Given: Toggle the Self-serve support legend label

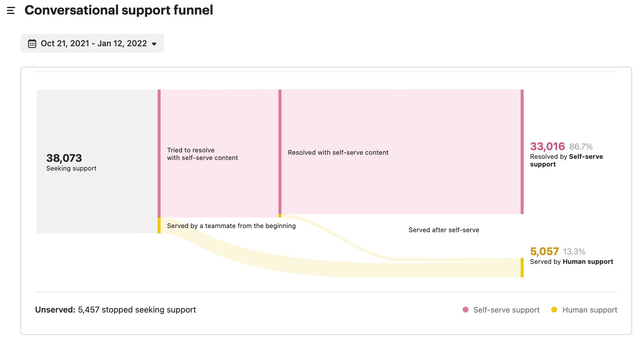Looking at the screenshot, I should [x=506, y=310].
